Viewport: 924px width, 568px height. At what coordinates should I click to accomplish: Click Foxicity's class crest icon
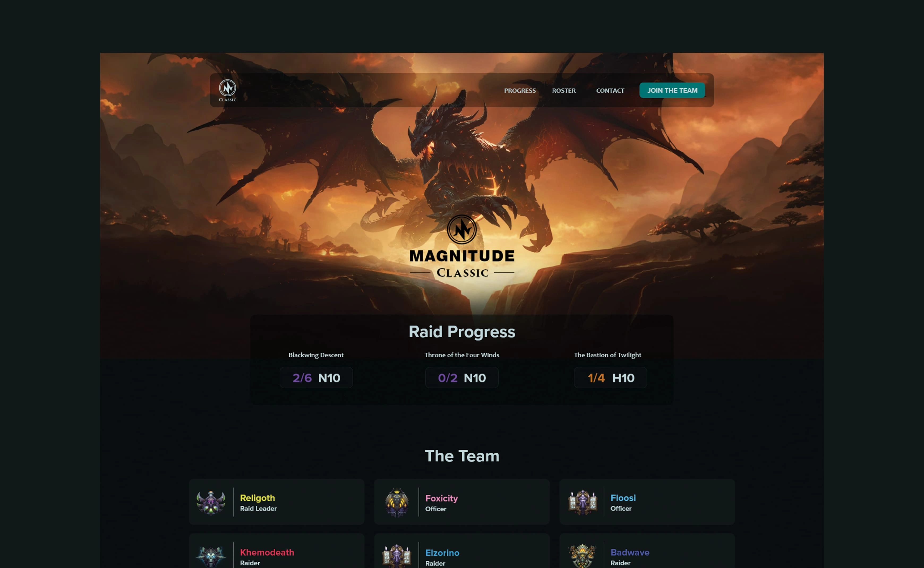396,502
